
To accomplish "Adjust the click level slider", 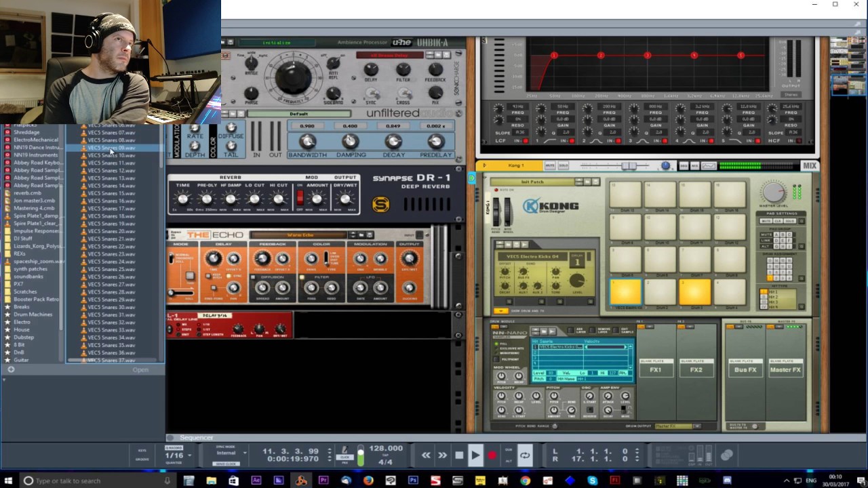I will coord(360,455).
